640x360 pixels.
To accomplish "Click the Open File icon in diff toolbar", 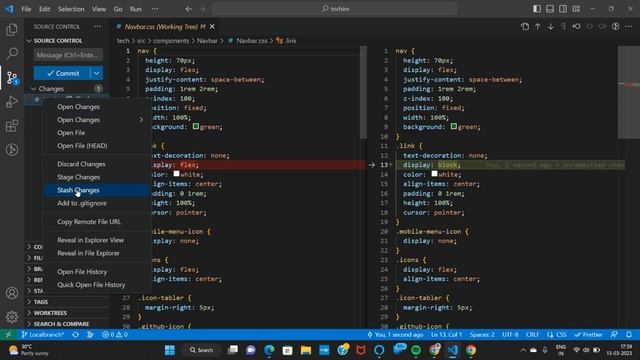I will (x=525, y=27).
